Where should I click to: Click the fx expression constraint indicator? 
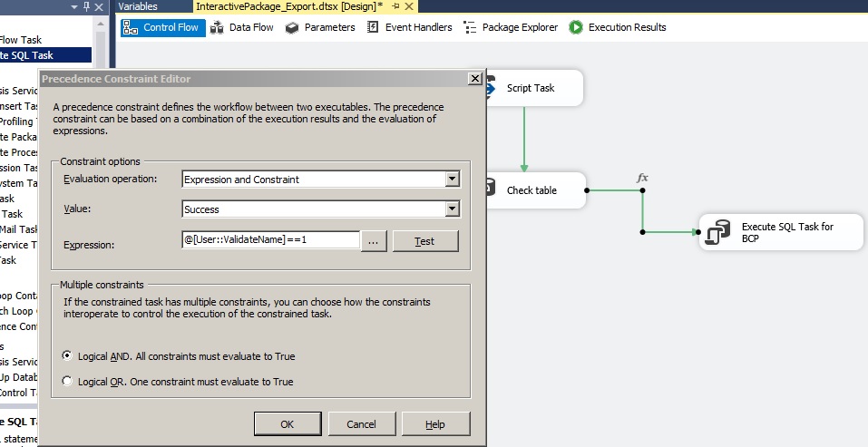tap(642, 178)
